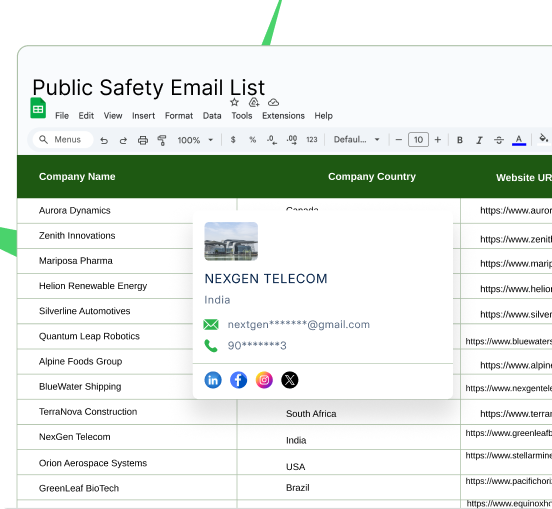Select the Orion Aerospace Systems cell
This screenshot has height=509, width=552.
(x=127, y=463)
